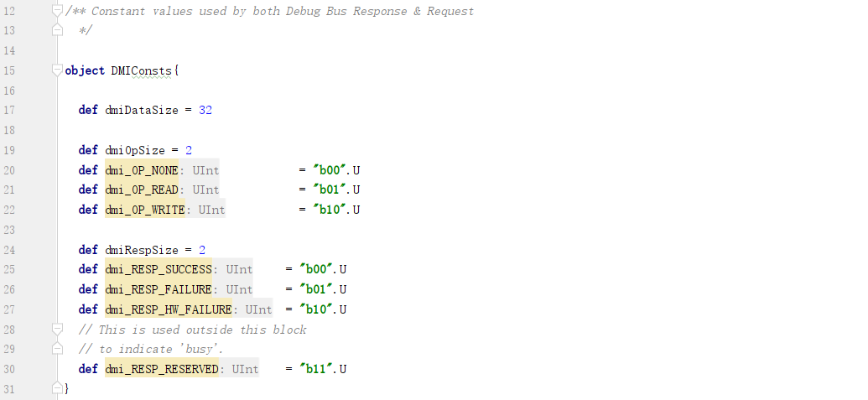Click the fold marker at line 28 comment
The width and height of the screenshot is (868, 400).
58,330
